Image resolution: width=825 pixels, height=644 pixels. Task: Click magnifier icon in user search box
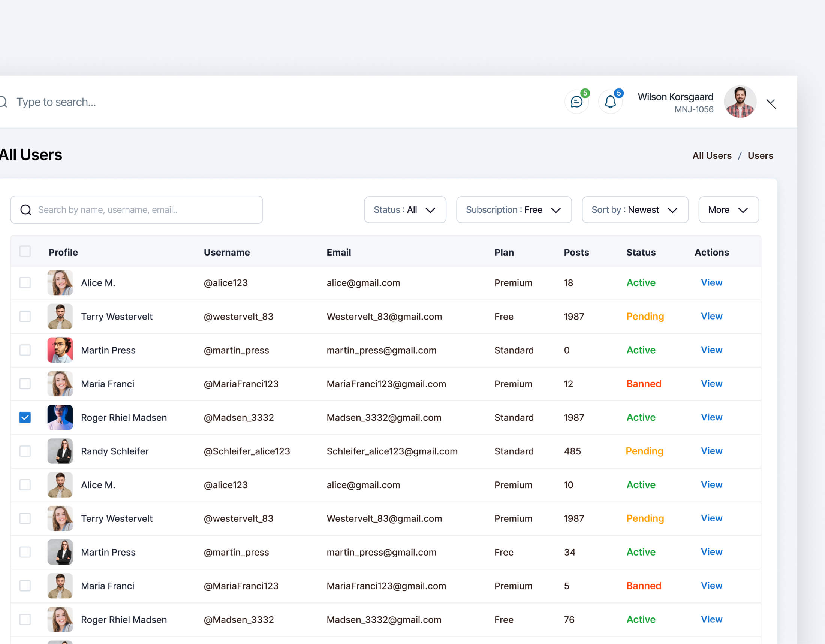point(26,210)
